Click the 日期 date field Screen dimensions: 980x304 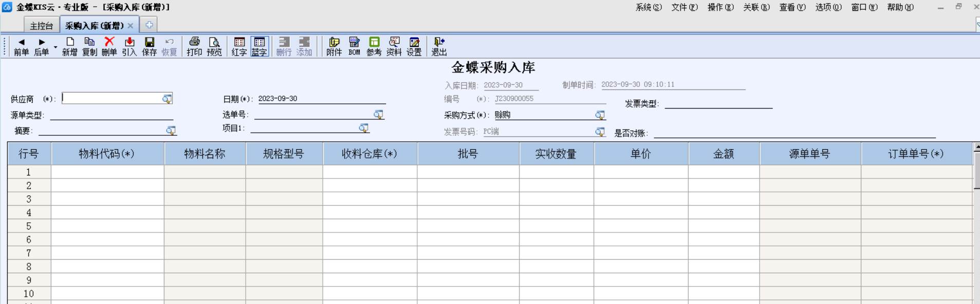[322, 98]
